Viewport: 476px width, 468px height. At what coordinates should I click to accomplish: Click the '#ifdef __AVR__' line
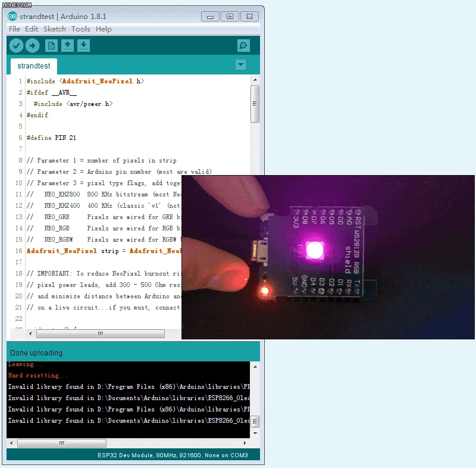pos(52,93)
